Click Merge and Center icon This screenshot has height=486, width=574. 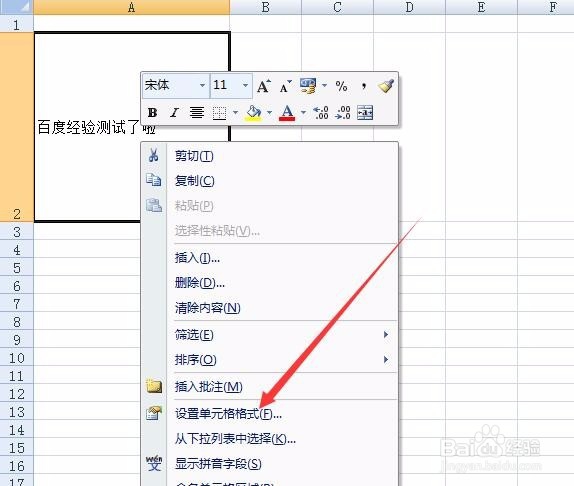click(x=365, y=112)
